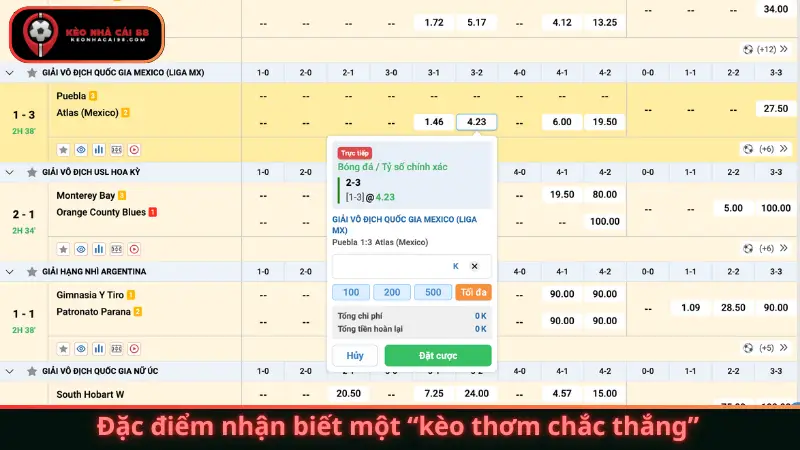Select 27.50 odds in Puebla match row
The height and width of the screenshot is (450, 800).
pos(776,109)
